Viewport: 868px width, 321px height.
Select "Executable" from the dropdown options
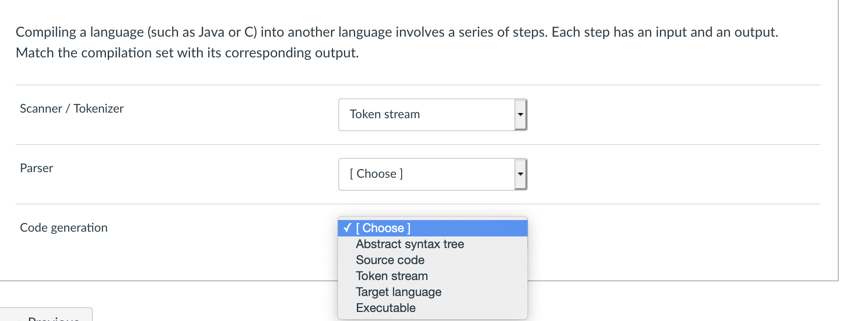385,308
